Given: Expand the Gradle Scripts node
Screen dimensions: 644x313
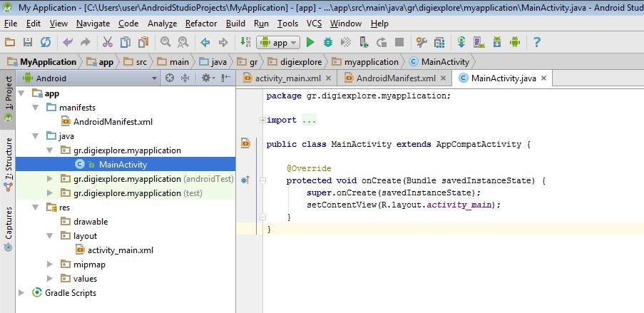Looking at the screenshot, I should (21, 293).
